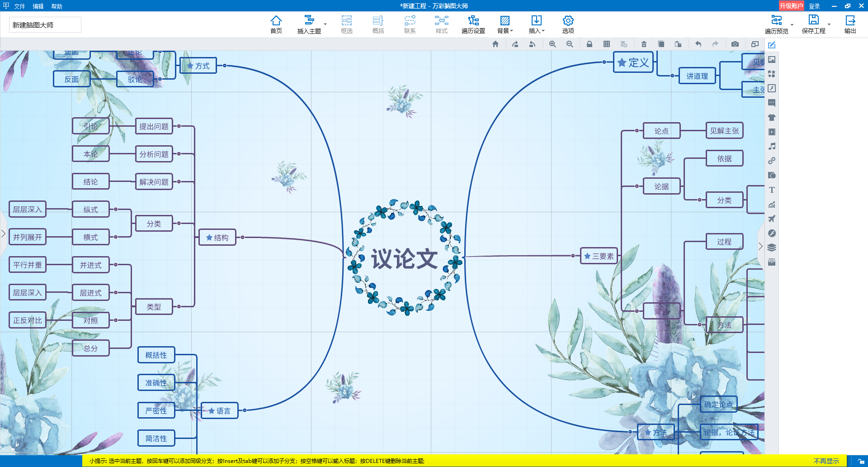Open the 插入 insert dropdown
The height and width of the screenshot is (467, 868).
tap(537, 24)
